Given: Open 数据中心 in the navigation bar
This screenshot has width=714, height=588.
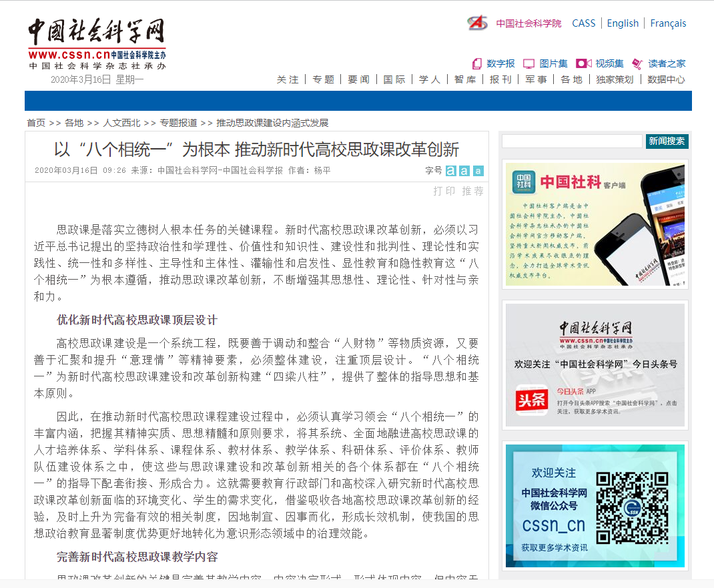Looking at the screenshot, I should tap(666, 79).
